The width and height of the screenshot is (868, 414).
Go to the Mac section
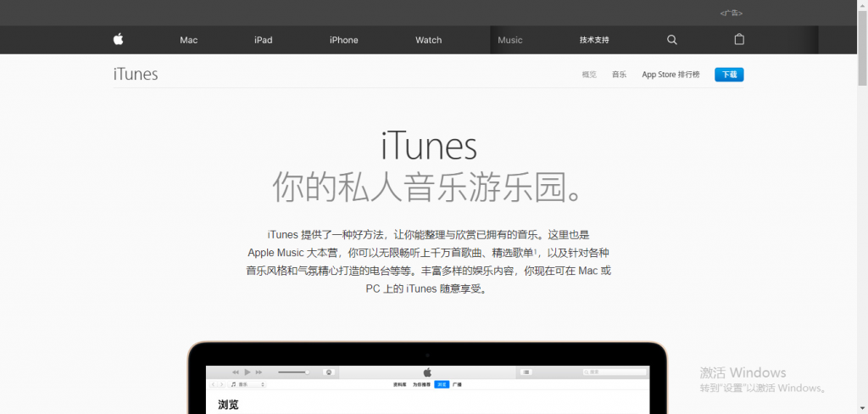pyautogui.click(x=189, y=40)
